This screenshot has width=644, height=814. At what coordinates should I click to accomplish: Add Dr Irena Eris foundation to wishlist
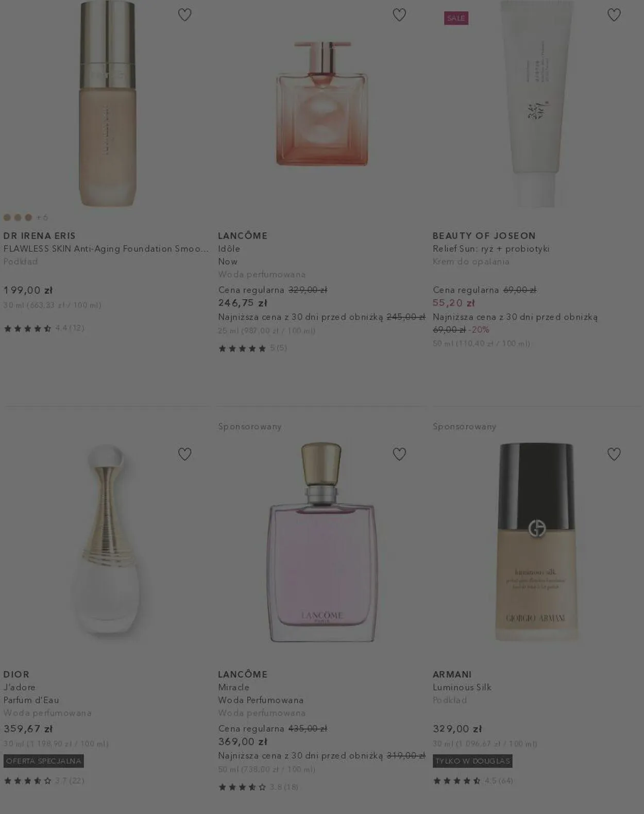184,15
